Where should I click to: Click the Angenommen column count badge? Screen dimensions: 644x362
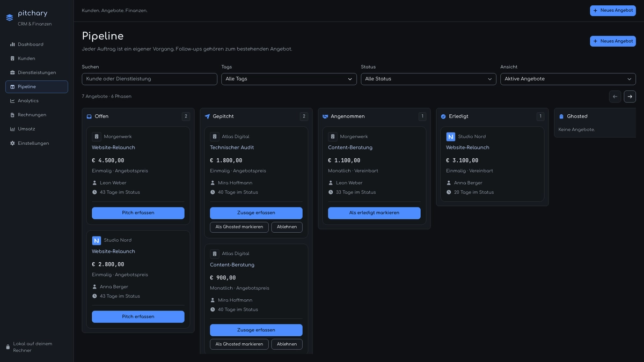422,116
